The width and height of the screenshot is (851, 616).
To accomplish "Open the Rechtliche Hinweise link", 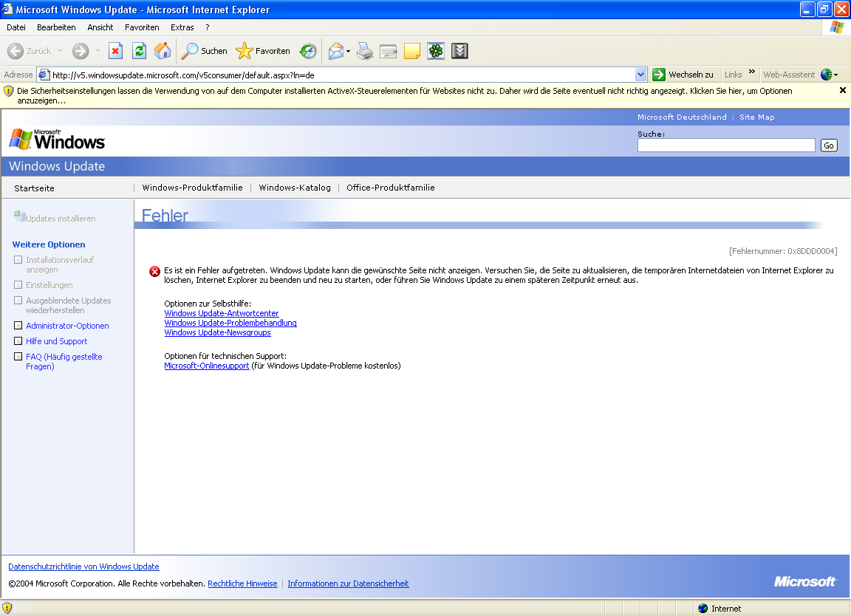I will click(242, 584).
